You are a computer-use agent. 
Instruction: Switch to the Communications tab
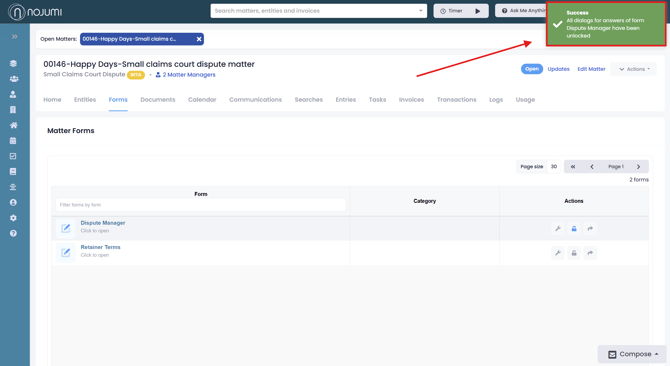pos(256,100)
